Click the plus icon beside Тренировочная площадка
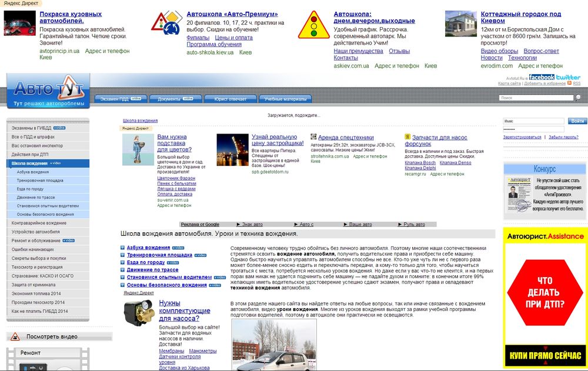Viewport: 588px width, 371px height. [123, 255]
